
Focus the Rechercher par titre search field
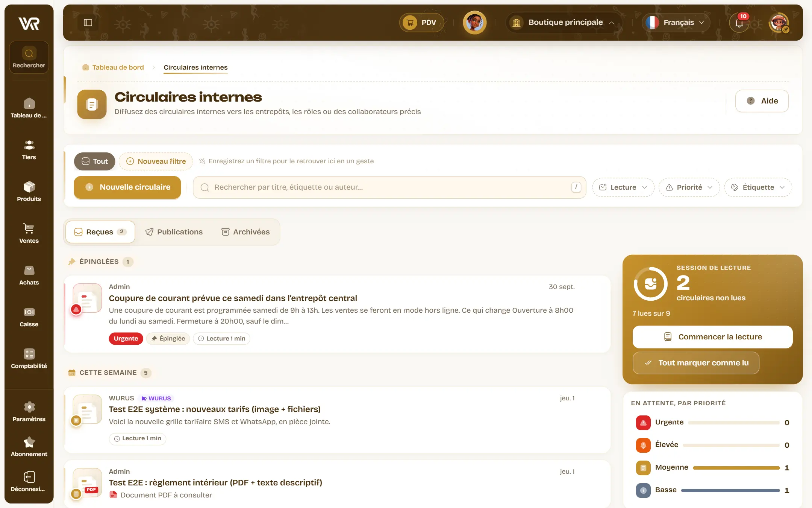click(389, 187)
